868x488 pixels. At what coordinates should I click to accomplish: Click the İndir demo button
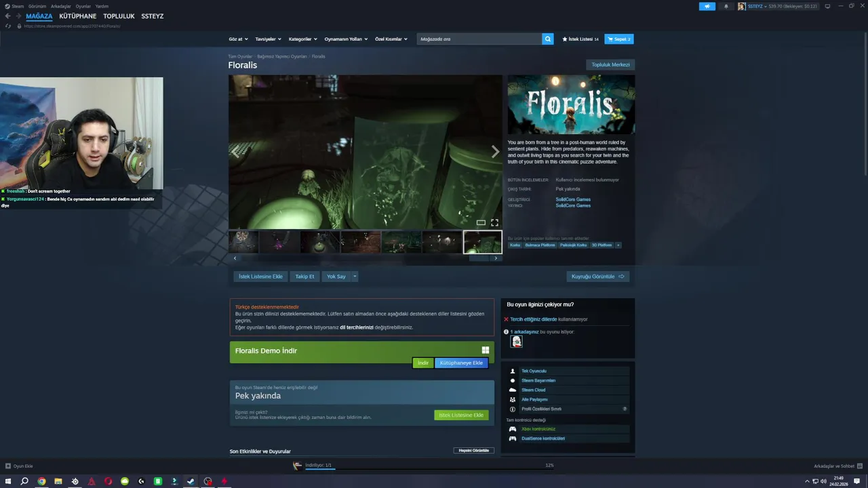tap(422, 363)
